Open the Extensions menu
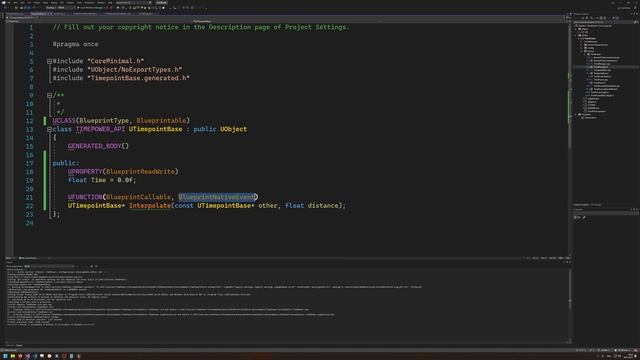The height and width of the screenshot is (360, 640). point(89,2)
